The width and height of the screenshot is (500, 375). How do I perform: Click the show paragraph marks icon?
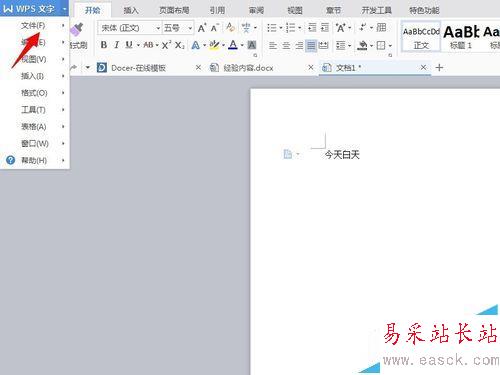point(363,27)
